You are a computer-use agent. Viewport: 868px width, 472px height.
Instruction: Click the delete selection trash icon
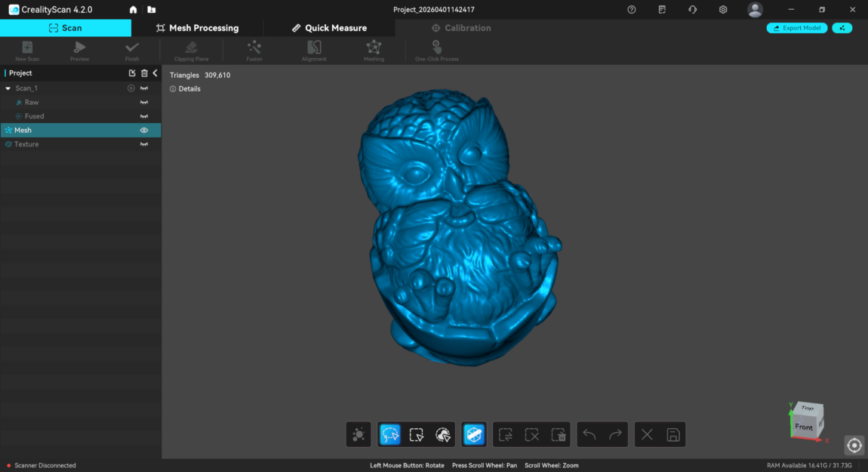coord(559,434)
